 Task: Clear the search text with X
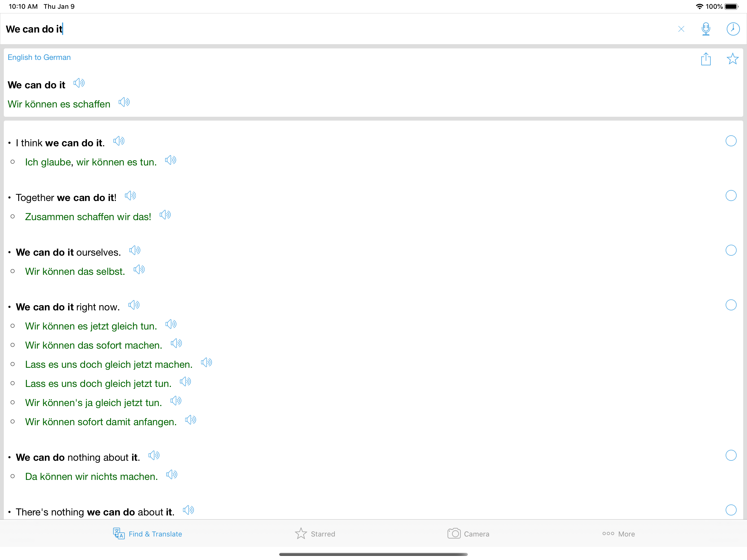click(x=681, y=29)
